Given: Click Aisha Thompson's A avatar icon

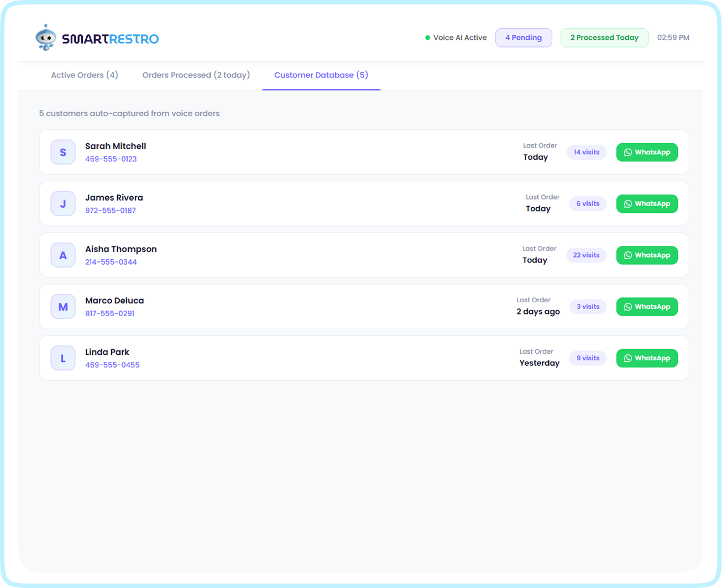Looking at the screenshot, I should point(63,255).
